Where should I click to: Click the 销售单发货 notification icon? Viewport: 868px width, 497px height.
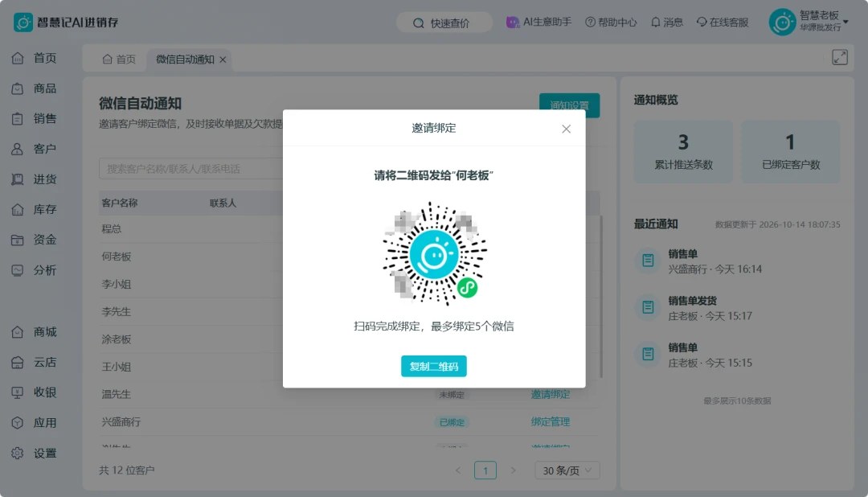tap(648, 307)
